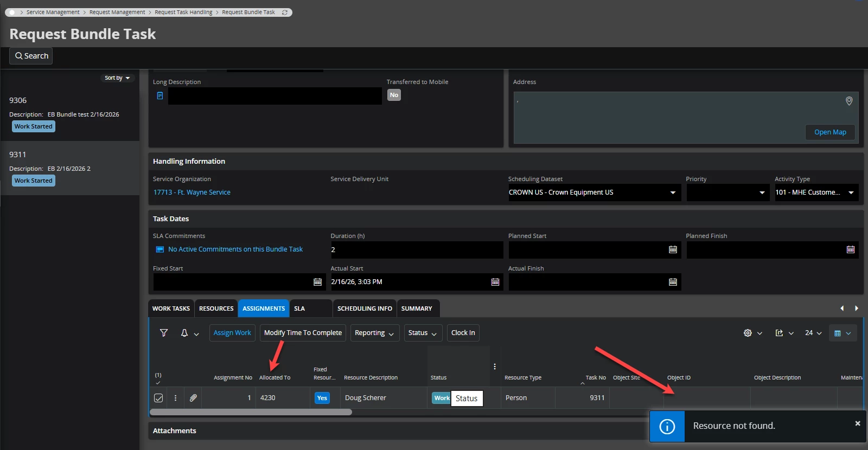Click the Long Description editor icon
Screen dimensions: 868x450
[x=160, y=95]
